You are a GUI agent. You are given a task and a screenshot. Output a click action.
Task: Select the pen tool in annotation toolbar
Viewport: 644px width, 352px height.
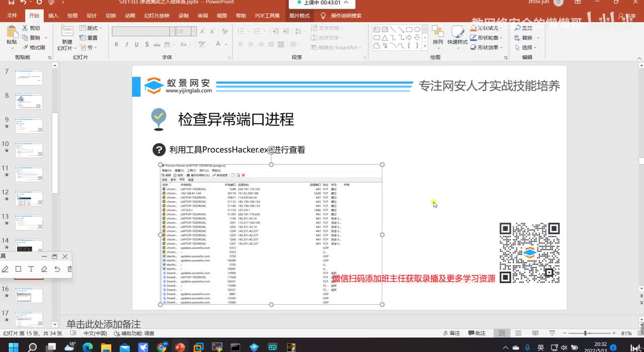5,269
